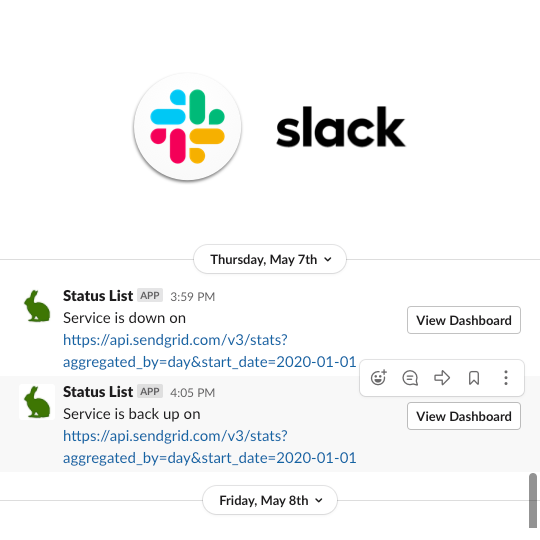Click the 4:05 PM message timestamp
Image resolution: width=540 pixels, height=540 pixels.
click(193, 393)
